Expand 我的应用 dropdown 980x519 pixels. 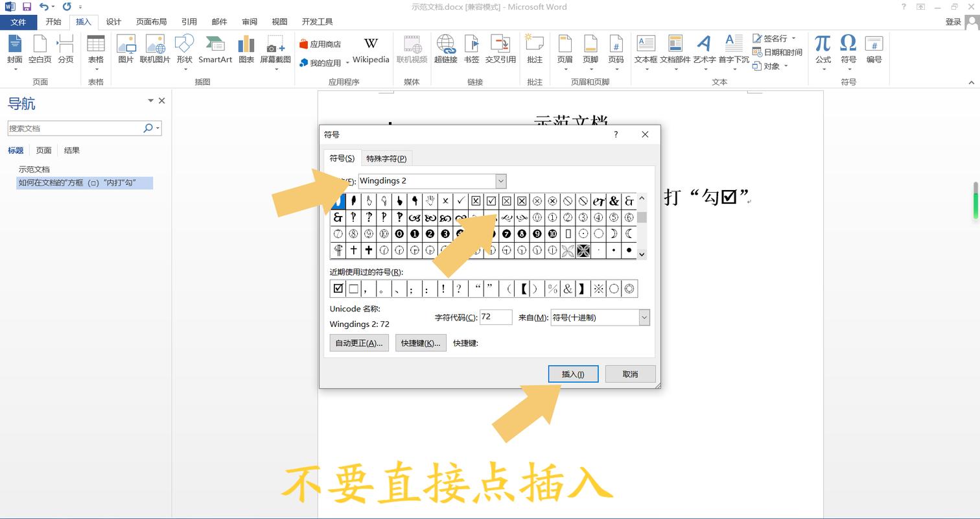pyautogui.click(x=347, y=63)
